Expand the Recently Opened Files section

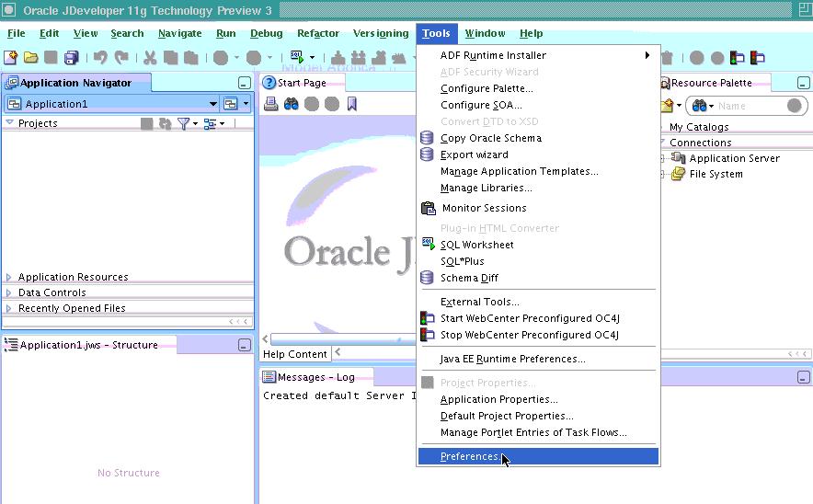pos(9,308)
